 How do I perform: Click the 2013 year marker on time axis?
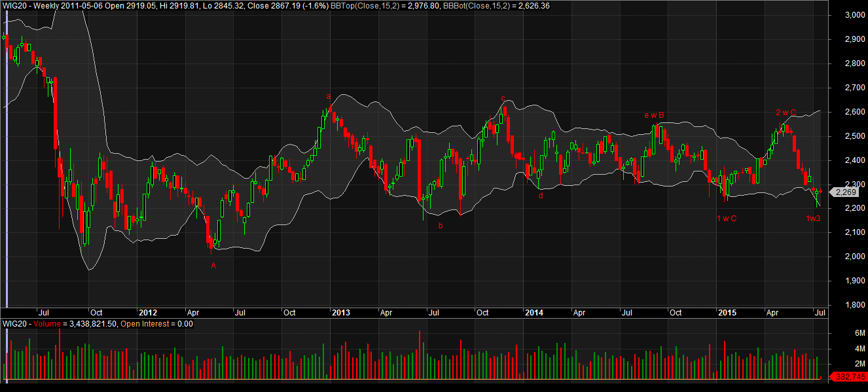pos(340,313)
